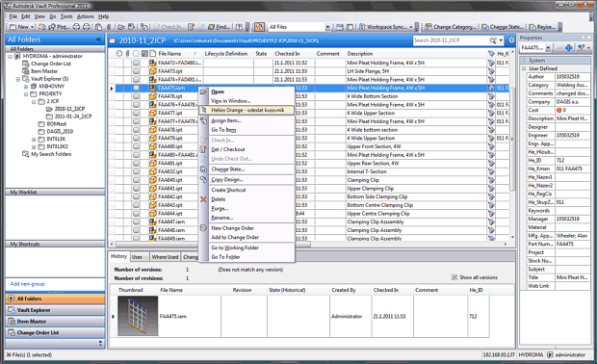Screen dimensions: 597x364
Task: Click the preview pane layout toolbar icon
Action: [x=340, y=27]
